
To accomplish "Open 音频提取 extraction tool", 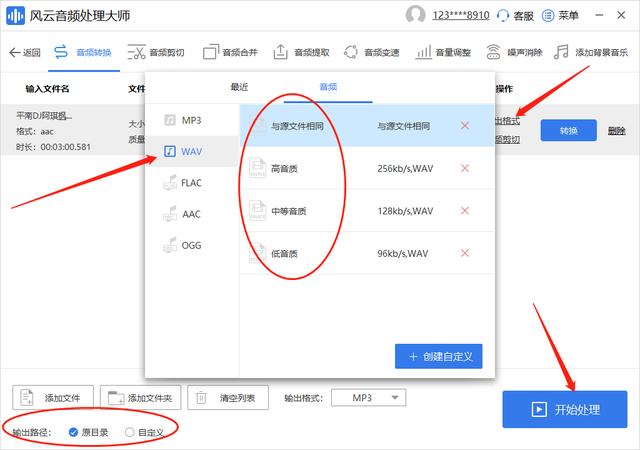I will point(301,52).
